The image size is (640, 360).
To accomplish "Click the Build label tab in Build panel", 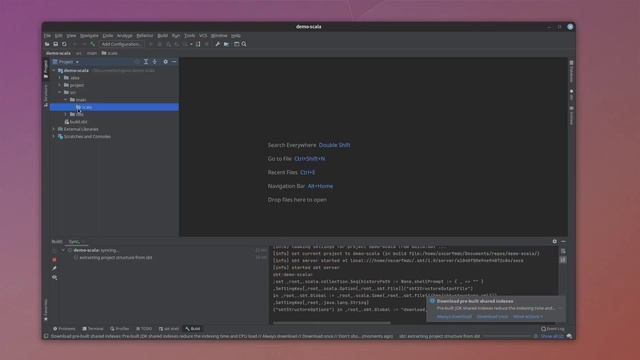I will pos(57,242).
